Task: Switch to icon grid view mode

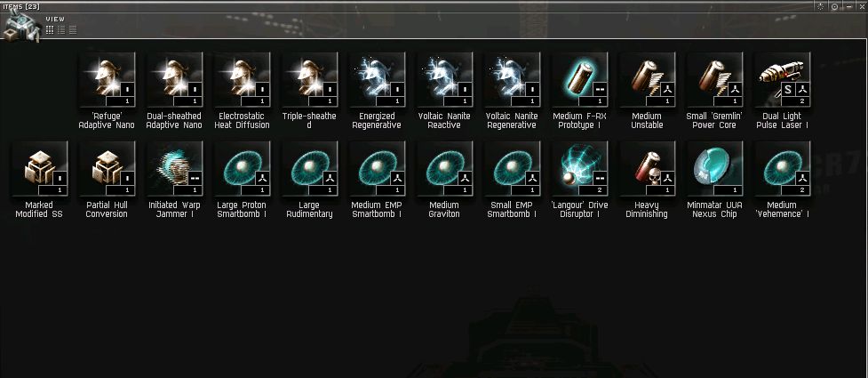Action: pos(50,30)
